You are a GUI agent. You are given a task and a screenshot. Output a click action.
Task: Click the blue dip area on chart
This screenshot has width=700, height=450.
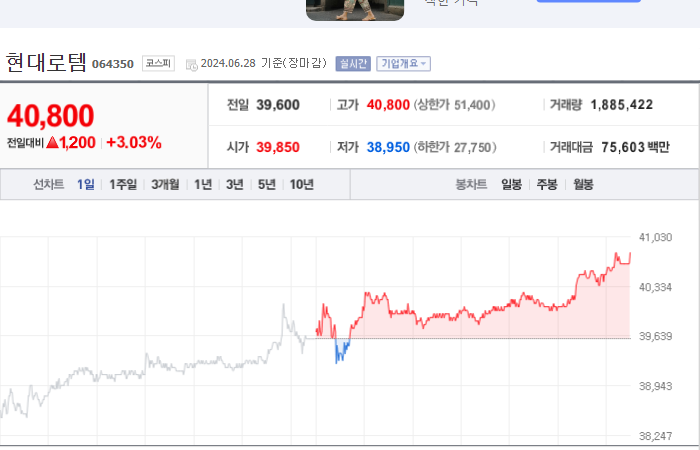(x=342, y=348)
